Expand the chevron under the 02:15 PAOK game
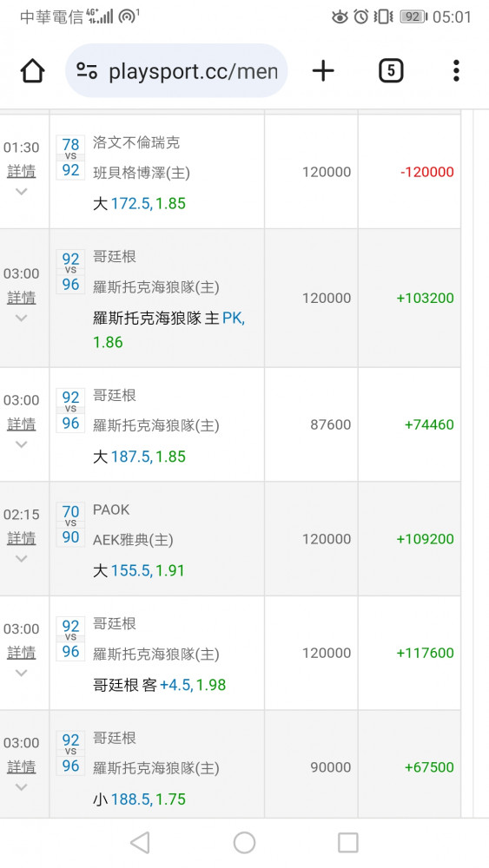 click(21, 558)
